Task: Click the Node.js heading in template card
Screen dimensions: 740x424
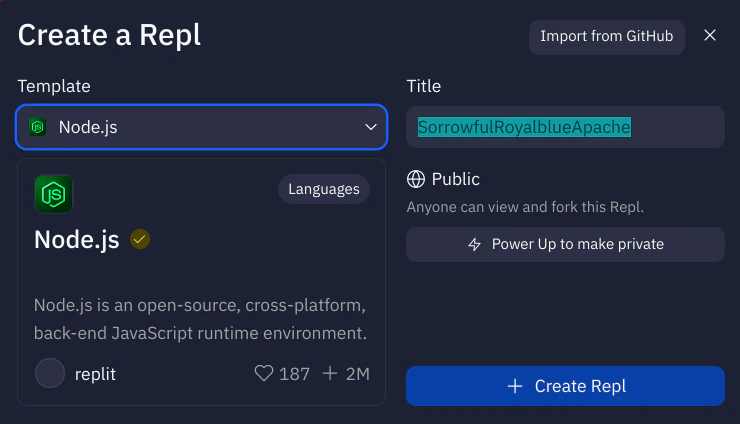Action: click(x=77, y=240)
